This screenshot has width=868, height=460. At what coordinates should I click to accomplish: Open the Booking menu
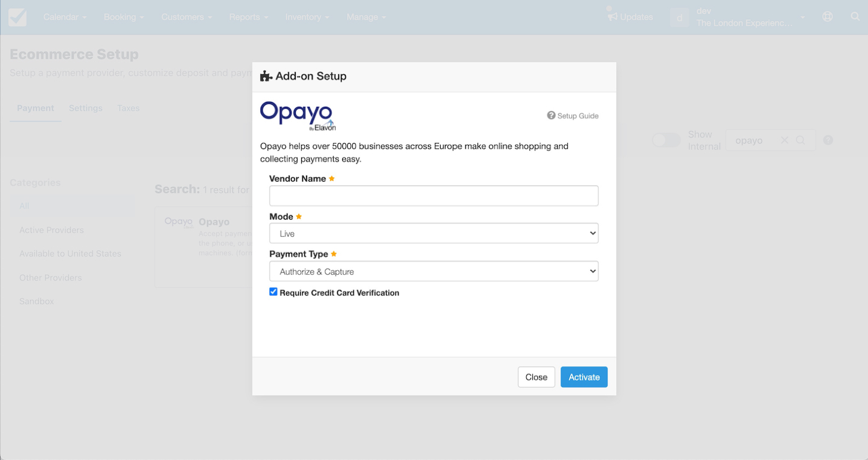pos(124,17)
